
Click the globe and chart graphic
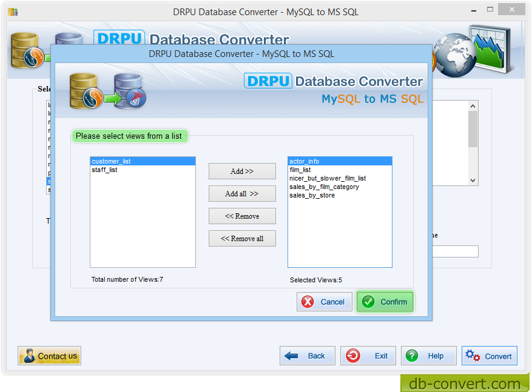[473, 51]
